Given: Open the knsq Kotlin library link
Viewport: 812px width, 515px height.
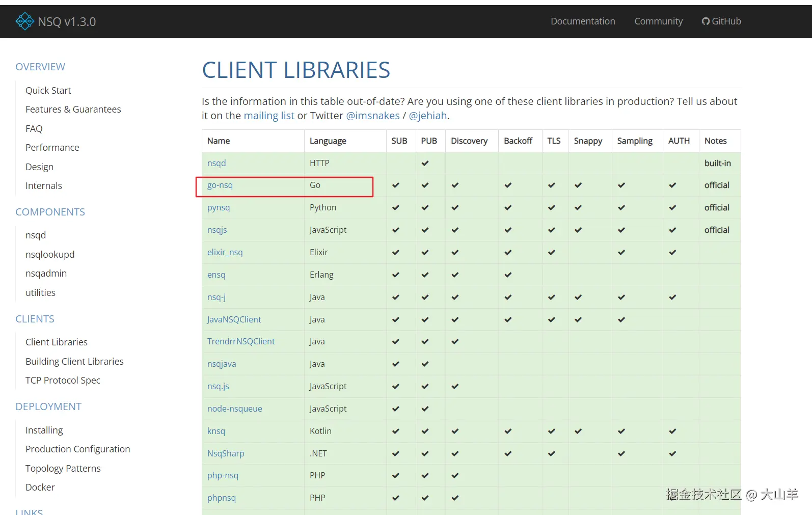Looking at the screenshot, I should click(x=216, y=431).
